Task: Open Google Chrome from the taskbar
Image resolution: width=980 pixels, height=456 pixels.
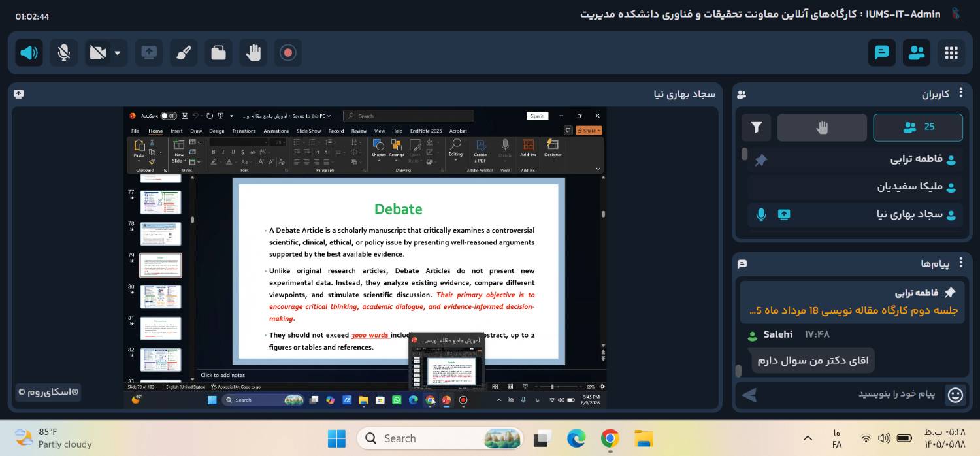Action: [x=610, y=438]
